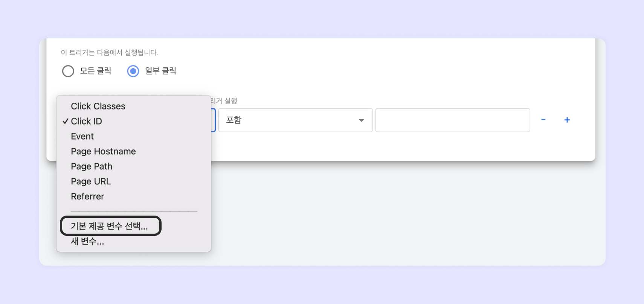Choose Click Classes from the variable list
This screenshot has width=644, height=304.
click(x=98, y=106)
